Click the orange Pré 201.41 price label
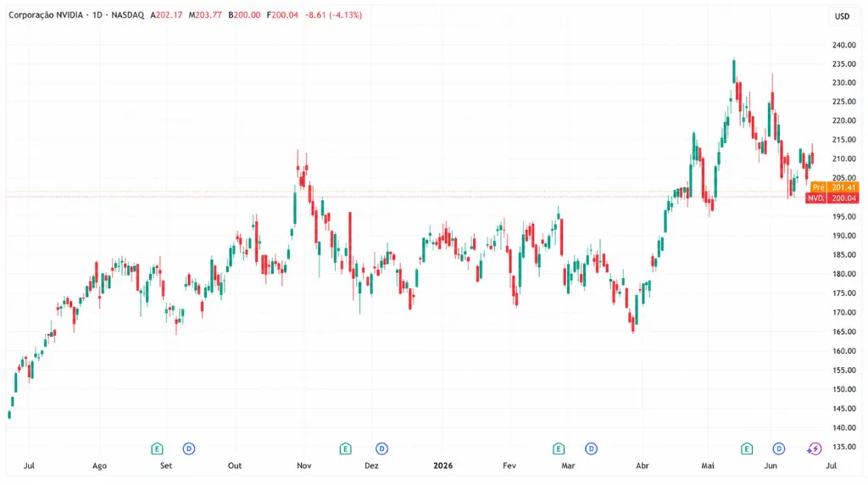Screen dimensions: 868x485 (835, 187)
